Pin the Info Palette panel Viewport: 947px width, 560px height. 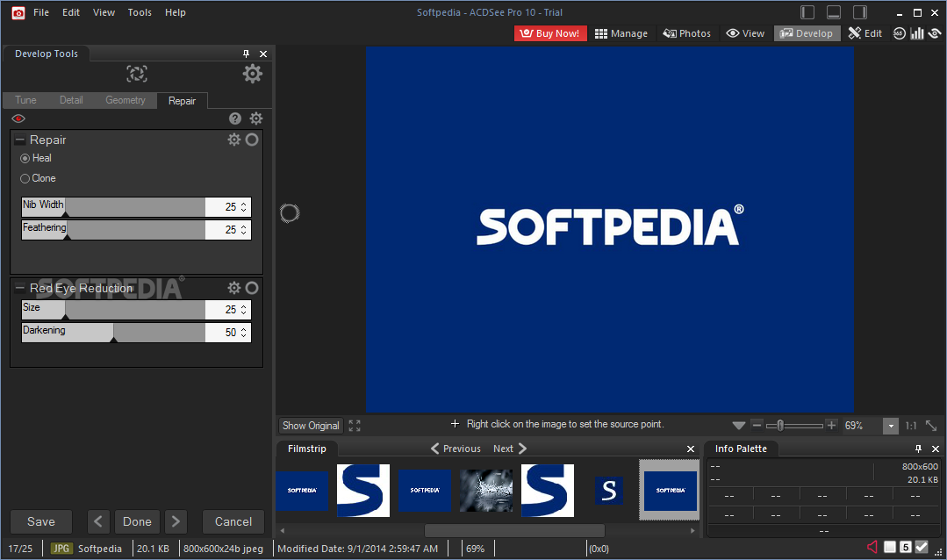tap(918, 449)
